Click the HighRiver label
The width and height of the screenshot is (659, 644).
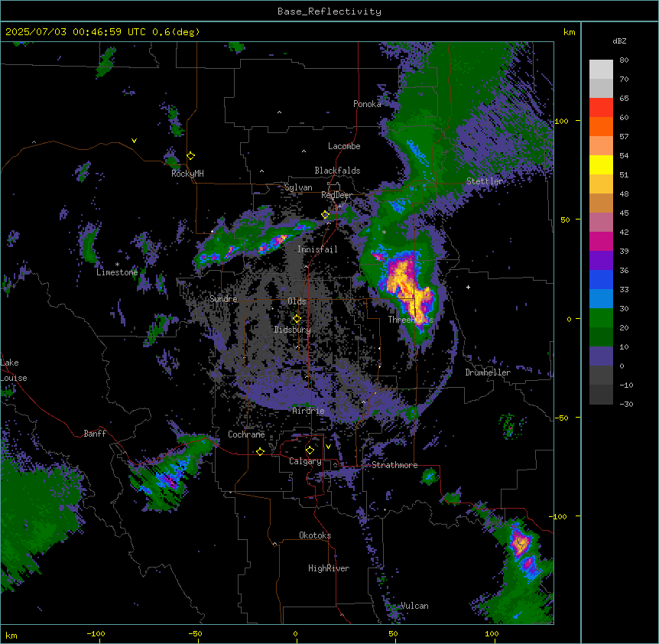coord(329,568)
